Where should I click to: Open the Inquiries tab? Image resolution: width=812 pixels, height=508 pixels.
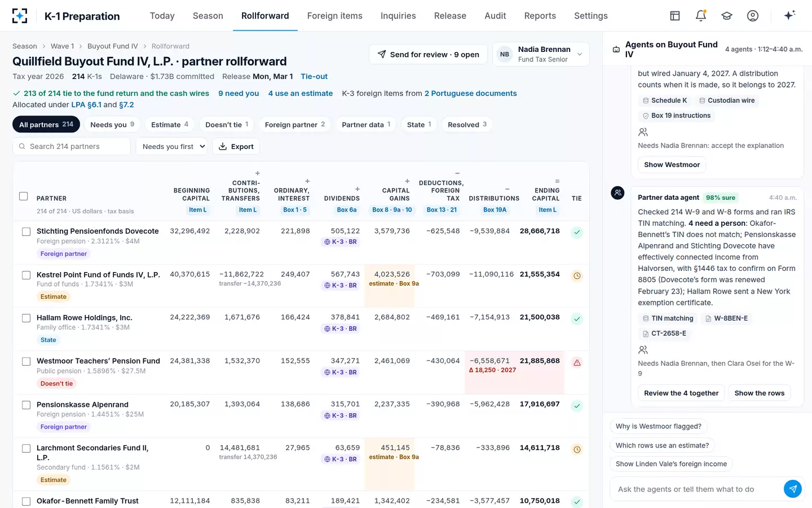[398, 16]
